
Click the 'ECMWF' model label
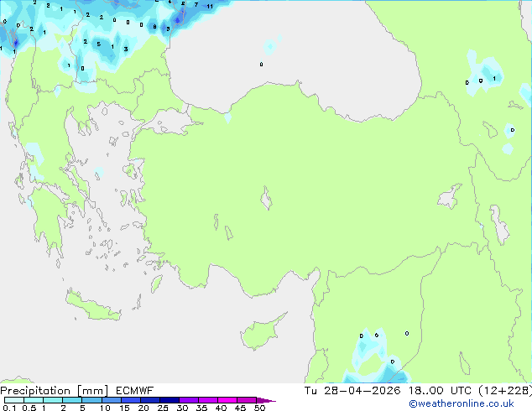pos(135,391)
